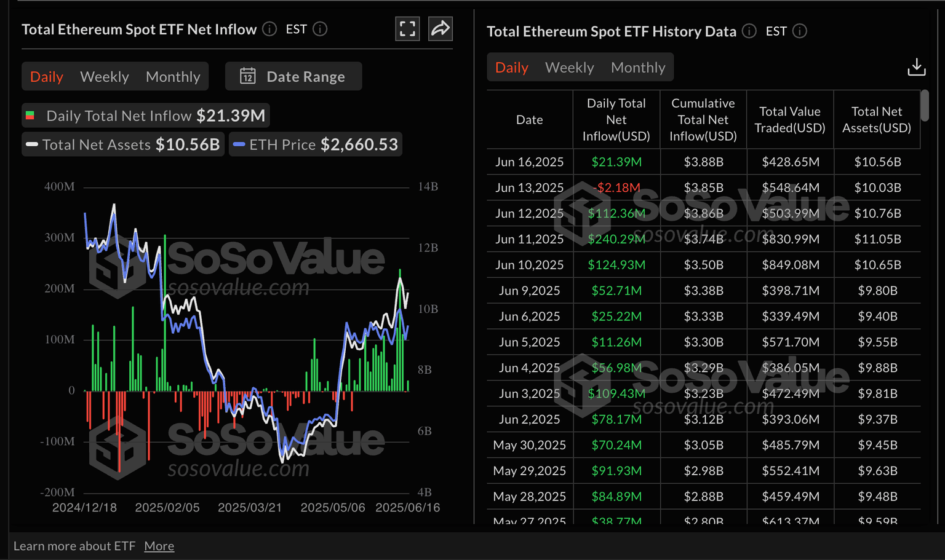Click the Jun 13,2025 table row

(703, 187)
